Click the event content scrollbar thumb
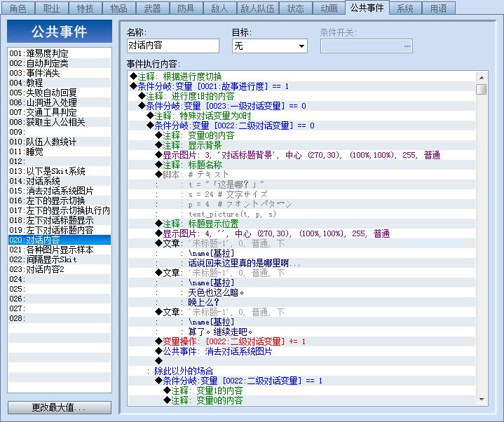 click(481, 89)
